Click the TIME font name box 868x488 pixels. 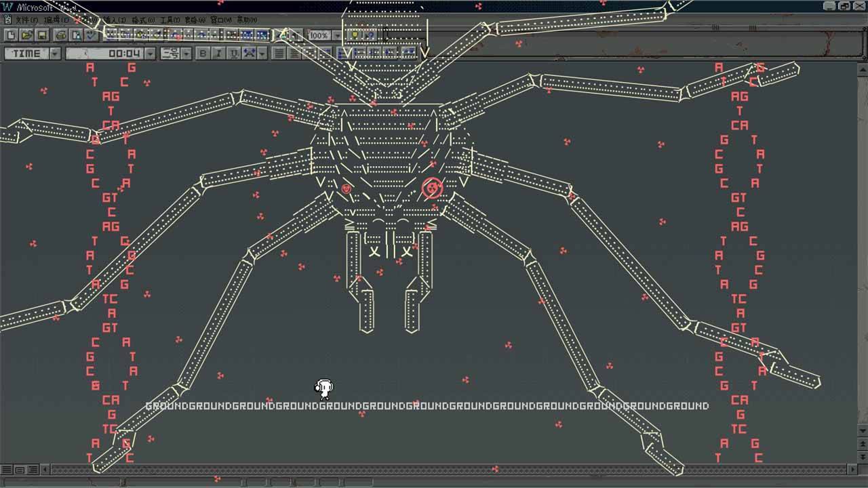pyautogui.click(x=26, y=53)
